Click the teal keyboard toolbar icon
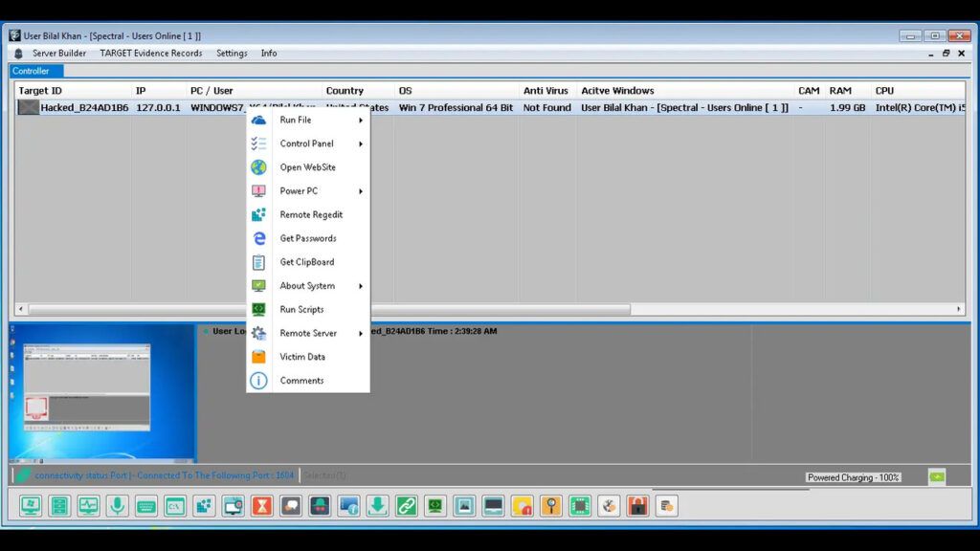Screen dimensions: 980x551 tap(146, 505)
